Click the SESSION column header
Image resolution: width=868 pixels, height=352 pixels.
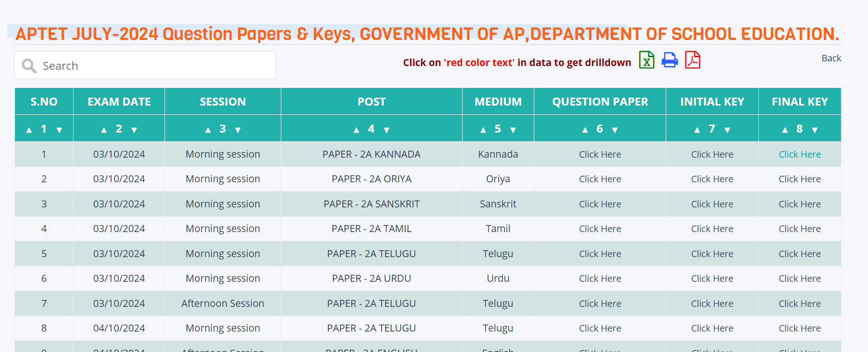point(223,101)
